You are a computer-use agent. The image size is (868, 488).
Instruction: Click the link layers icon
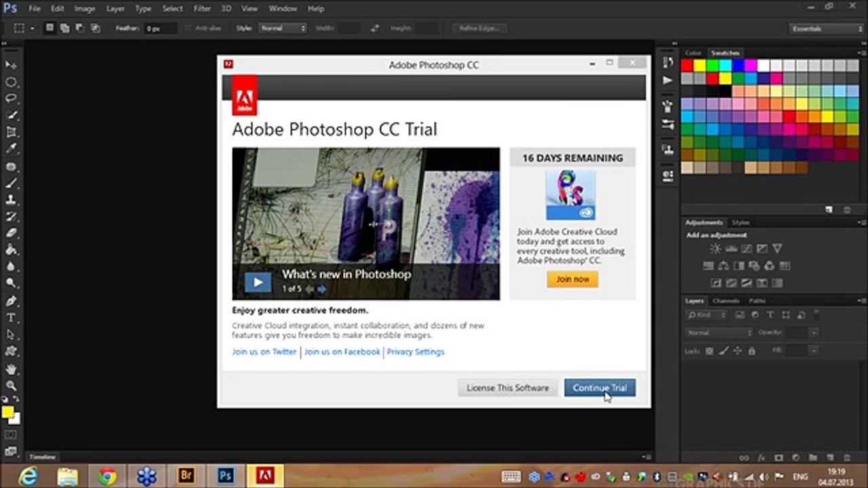(744, 457)
